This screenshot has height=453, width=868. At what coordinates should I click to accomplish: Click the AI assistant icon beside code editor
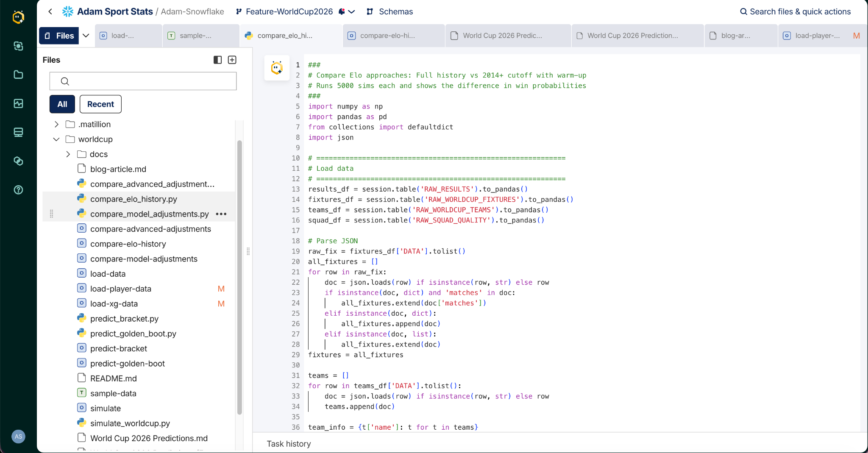[277, 67]
